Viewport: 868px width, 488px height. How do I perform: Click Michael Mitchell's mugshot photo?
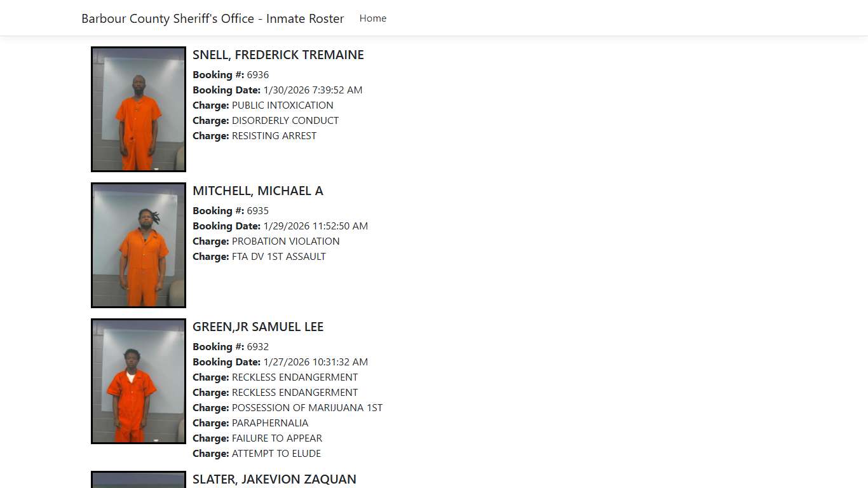pos(138,245)
